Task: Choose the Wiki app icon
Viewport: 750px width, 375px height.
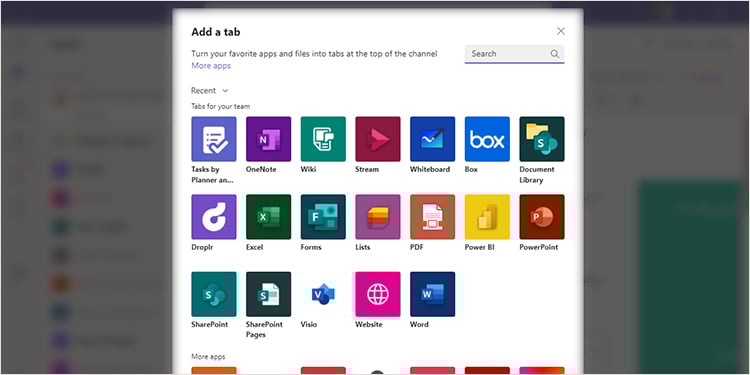Action: pyautogui.click(x=323, y=139)
